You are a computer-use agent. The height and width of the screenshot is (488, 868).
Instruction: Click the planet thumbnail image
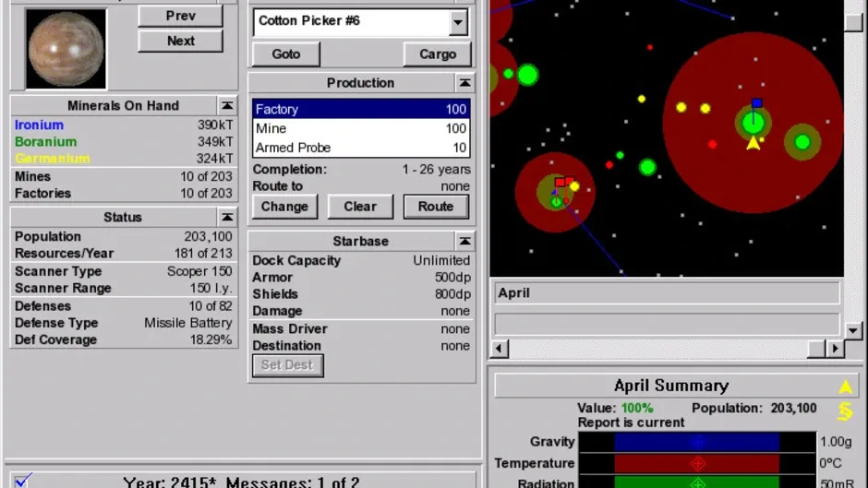click(66, 49)
